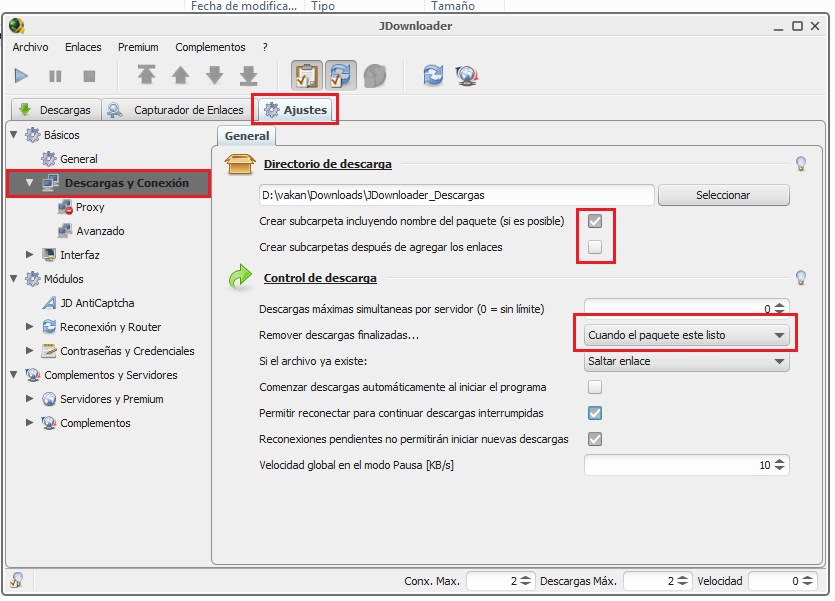Viewport: 835px width, 601px height.
Task: Click the Capturador de Enlaces magnifier icon
Action: click(x=114, y=110)
